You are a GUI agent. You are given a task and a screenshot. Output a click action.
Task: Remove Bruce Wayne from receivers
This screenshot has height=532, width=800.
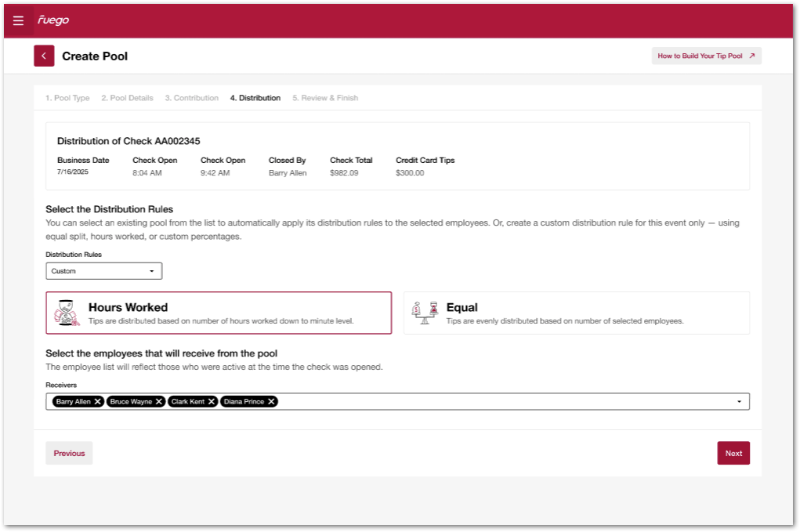point(159,401)
